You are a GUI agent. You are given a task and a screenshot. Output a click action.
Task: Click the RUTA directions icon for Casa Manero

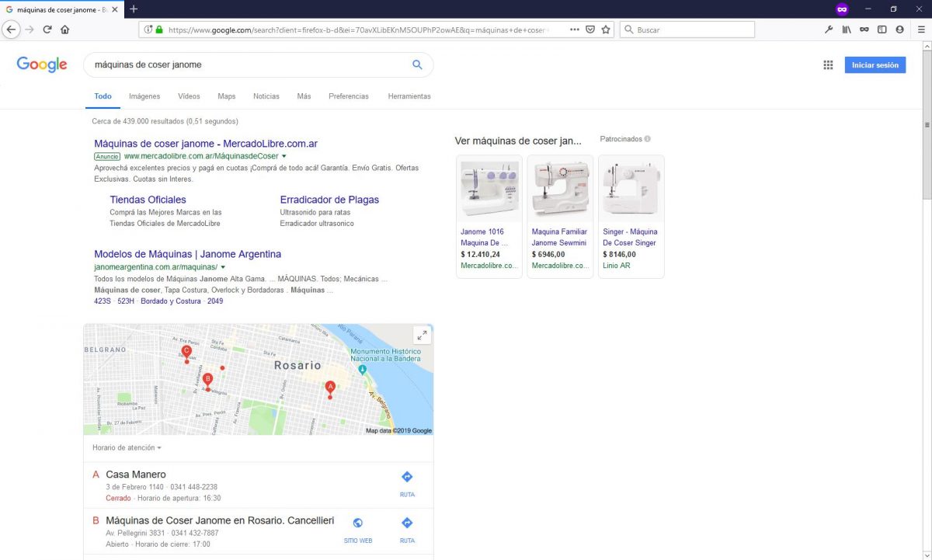pos(407,477)
